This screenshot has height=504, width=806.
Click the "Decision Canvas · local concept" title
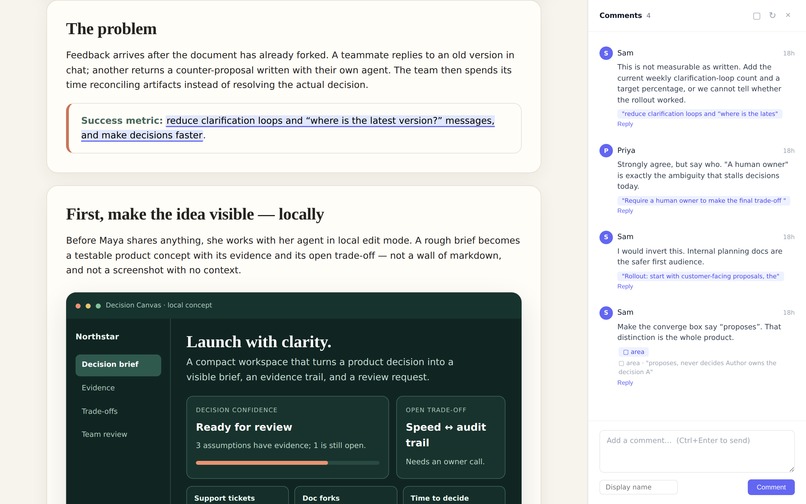click(159, 305)
